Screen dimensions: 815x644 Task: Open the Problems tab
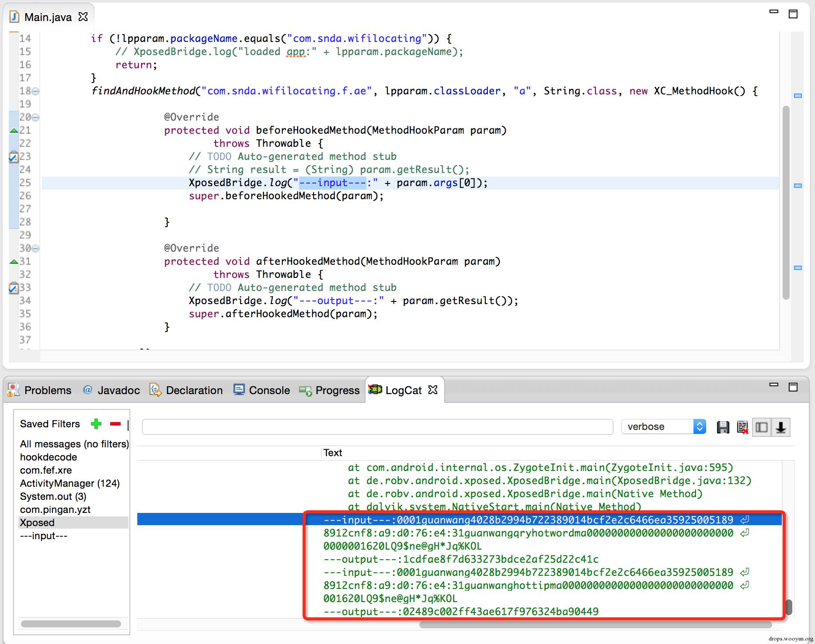click(40, 390)
